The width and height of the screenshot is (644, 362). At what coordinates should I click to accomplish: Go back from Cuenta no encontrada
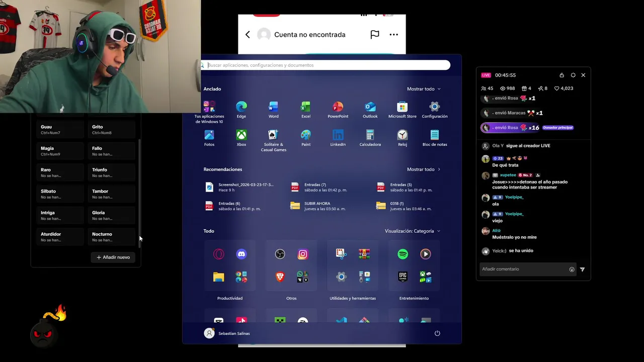(x=248, y=35)
